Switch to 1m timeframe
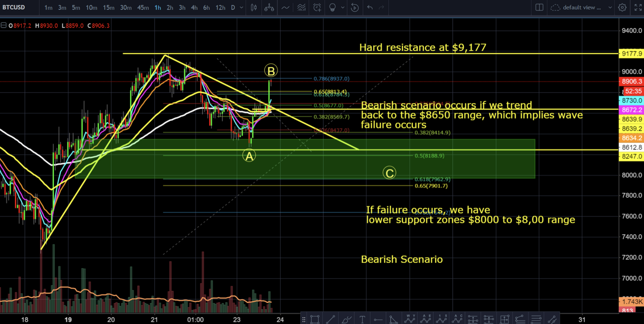 (48, 8)
